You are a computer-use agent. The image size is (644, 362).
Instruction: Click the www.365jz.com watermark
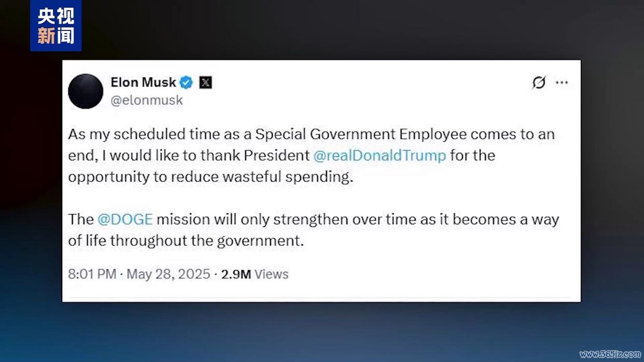[x=610, y=354]
